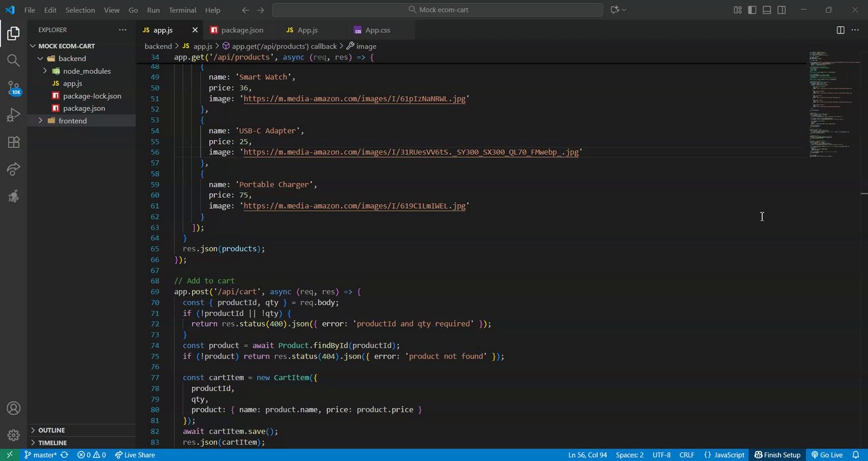Open the Copilot chat icon in title bar
This screenshot has height=461, width=868.
click(x=616, y=10)
